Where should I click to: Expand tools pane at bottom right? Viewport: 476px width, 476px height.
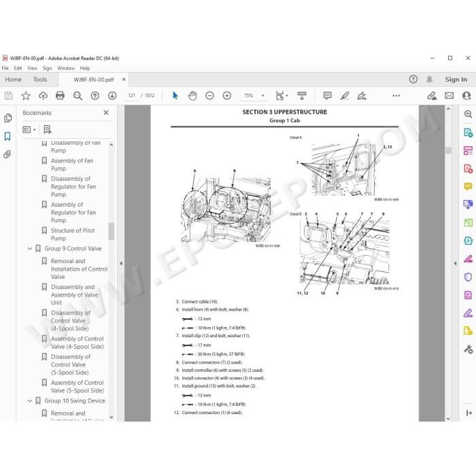469,413
